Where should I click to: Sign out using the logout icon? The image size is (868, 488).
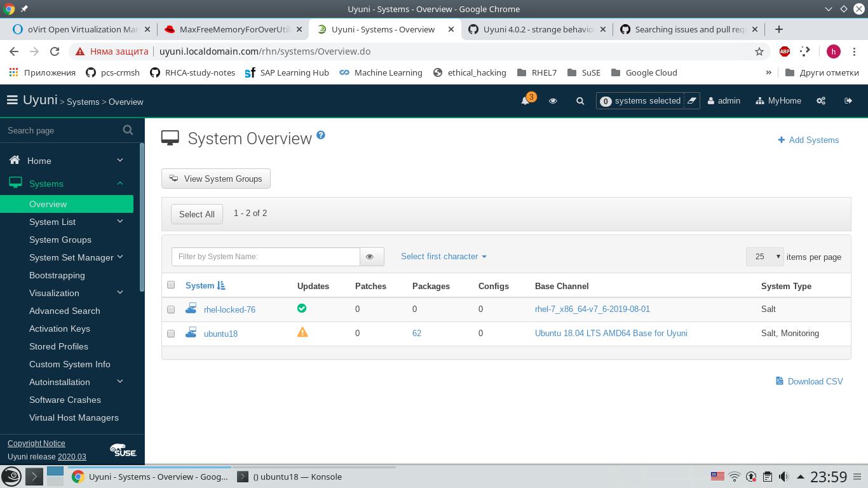(x=848, y=100)
